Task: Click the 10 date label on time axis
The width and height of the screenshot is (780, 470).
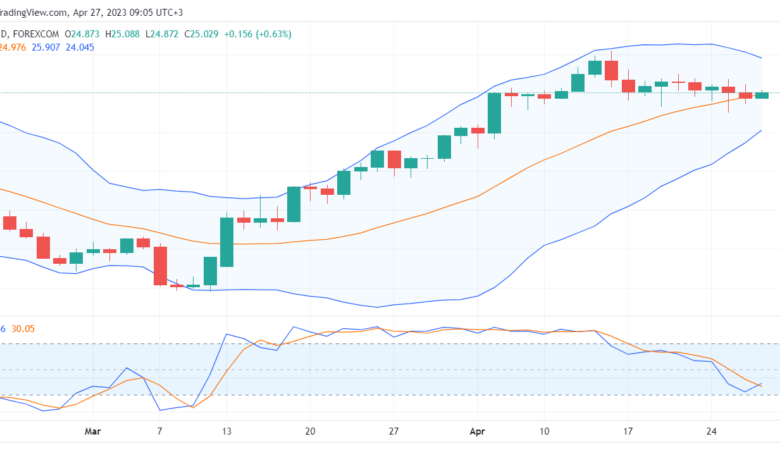Action: 544,431
